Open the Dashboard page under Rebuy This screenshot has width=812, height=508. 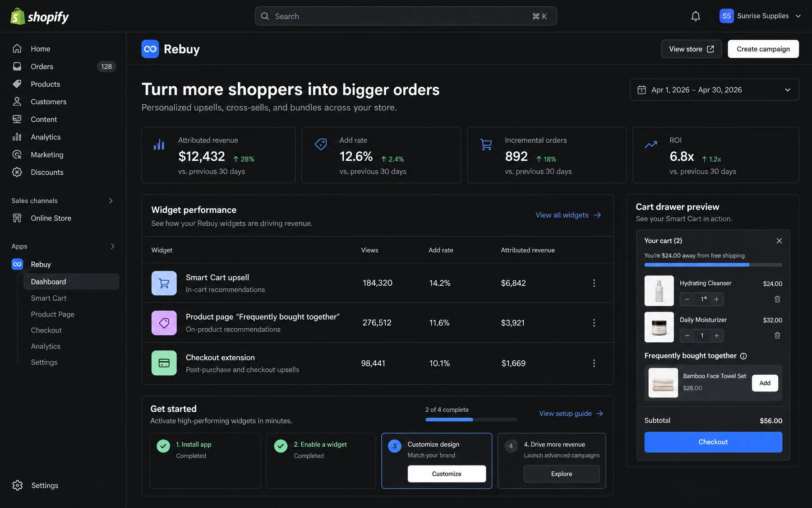pyautogui.click(x=71, y=281)
